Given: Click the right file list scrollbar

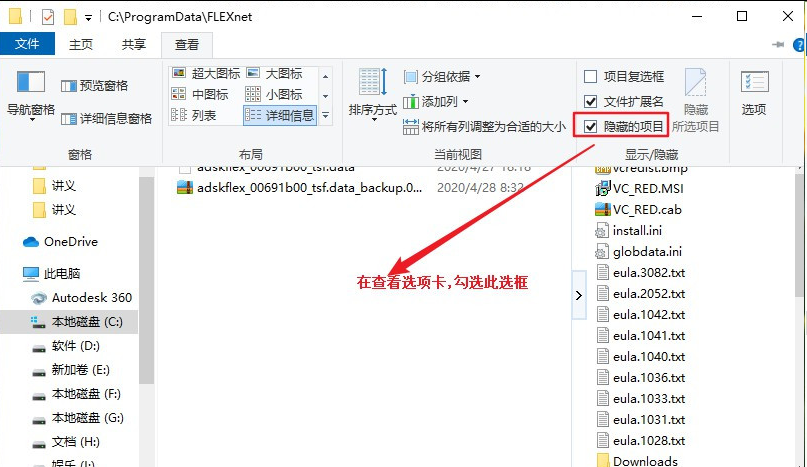Looking at the screenshot, I should [801, 233].
